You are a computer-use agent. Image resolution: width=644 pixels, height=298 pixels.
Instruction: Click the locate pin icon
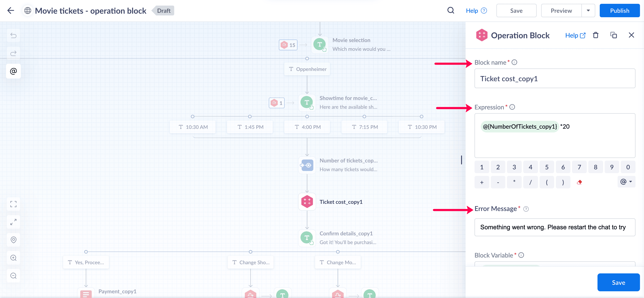click(13, 240)
